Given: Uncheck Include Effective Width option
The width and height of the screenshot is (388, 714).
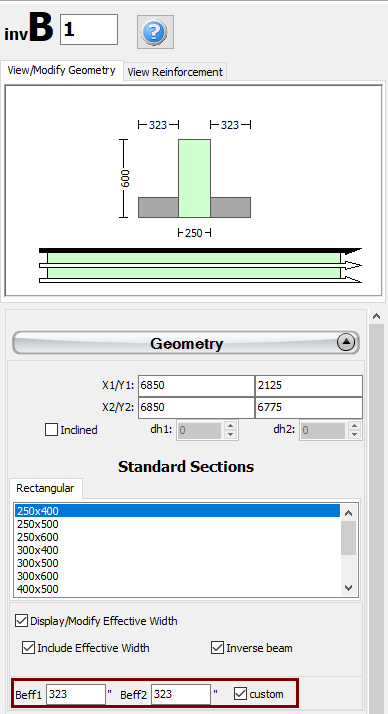Looking at the screenshot, I should 28,648.
